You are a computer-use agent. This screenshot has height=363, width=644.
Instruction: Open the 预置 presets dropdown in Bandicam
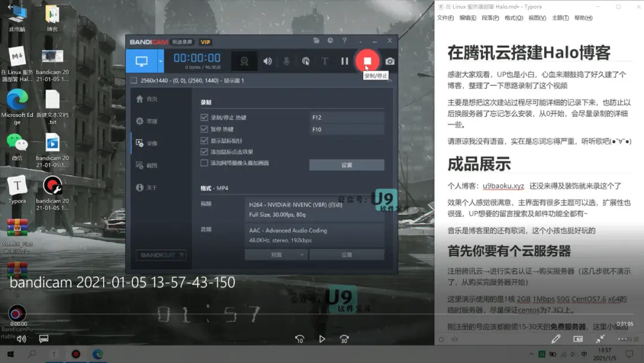(x=277, y=255)
